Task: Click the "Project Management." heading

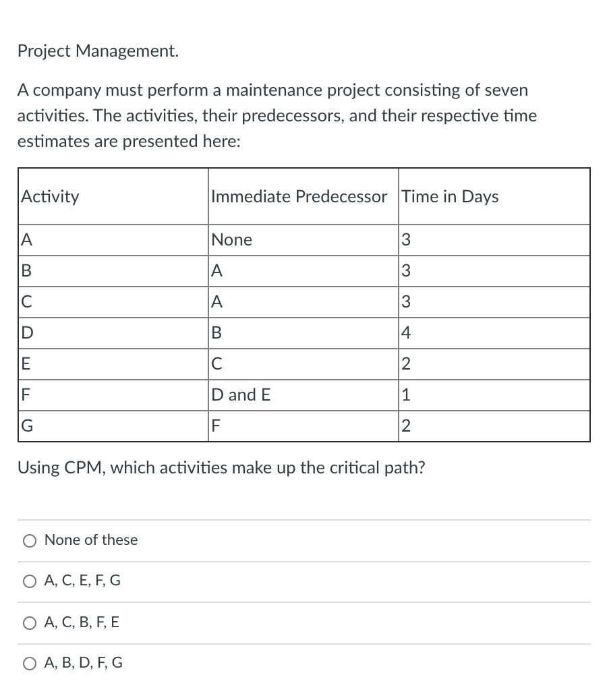Action: 98,51
